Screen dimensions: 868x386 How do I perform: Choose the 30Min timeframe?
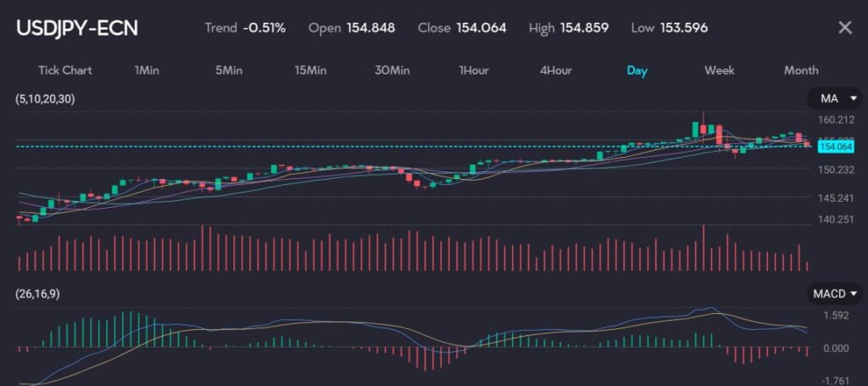(392, 70)
